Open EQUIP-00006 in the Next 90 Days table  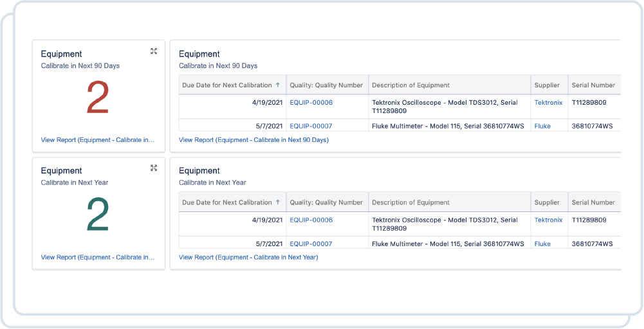pyautogui.click(x=311, y=102)
